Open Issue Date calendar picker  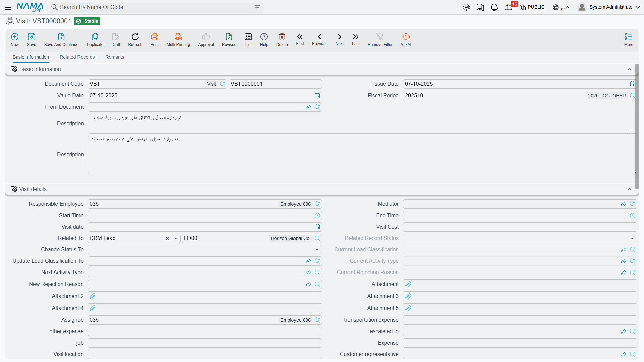pos(632,84)
